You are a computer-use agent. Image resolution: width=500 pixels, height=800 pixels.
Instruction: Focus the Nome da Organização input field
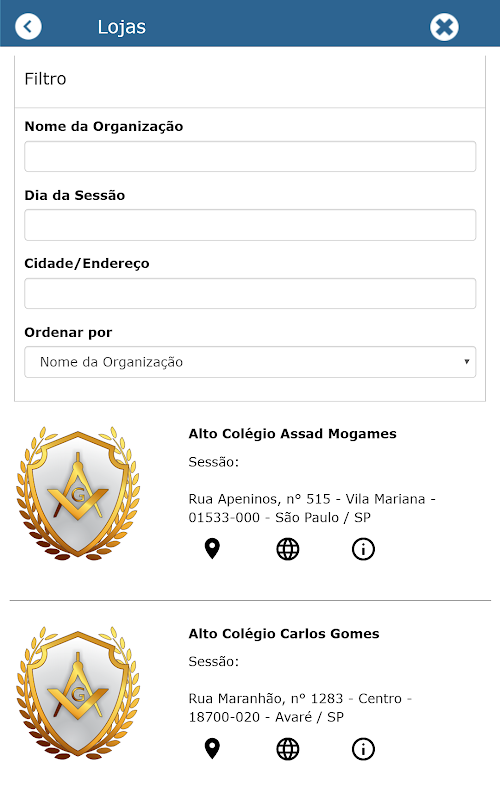pyautogui.click(x=250, y=157)
